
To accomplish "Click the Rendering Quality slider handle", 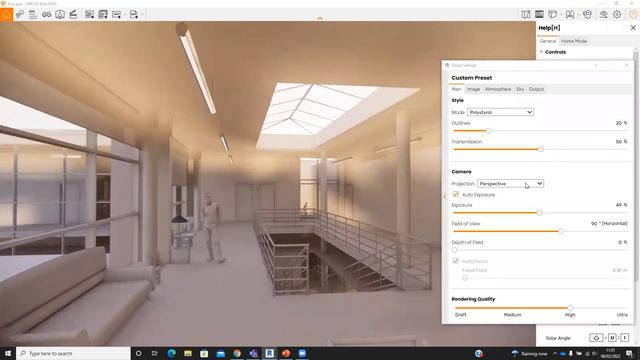I will click(x=570, y=308).
